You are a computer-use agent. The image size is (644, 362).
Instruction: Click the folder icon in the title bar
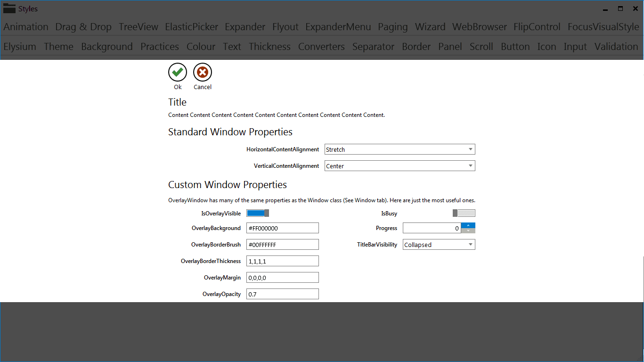9,8
